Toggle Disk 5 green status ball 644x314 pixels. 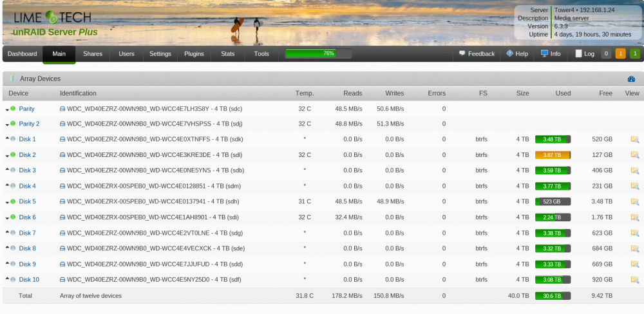[13, 201]
